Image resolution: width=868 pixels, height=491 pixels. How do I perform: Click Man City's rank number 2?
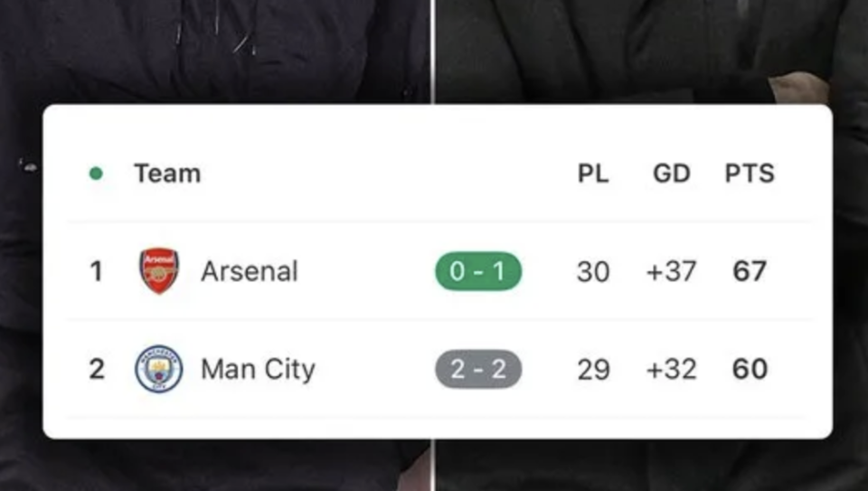pyautogui.click(x=96, y=369)
